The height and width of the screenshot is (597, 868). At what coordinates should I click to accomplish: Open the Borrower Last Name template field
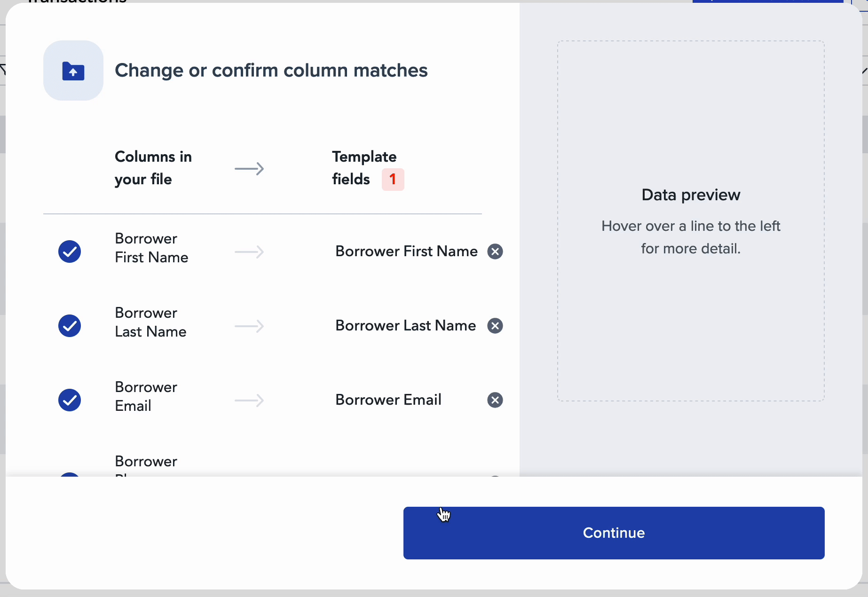pyautogui.click(x=405, y=326)
